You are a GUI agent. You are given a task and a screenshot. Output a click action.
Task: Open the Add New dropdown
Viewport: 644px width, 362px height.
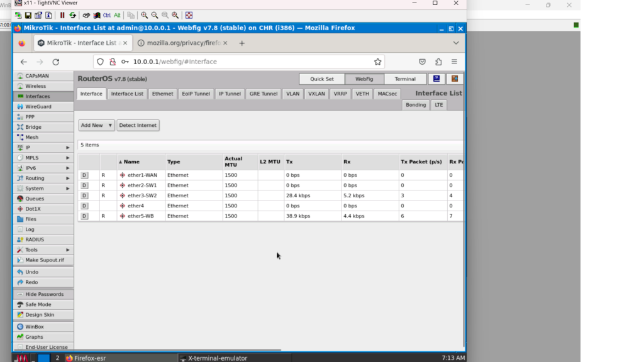[96, 125]
